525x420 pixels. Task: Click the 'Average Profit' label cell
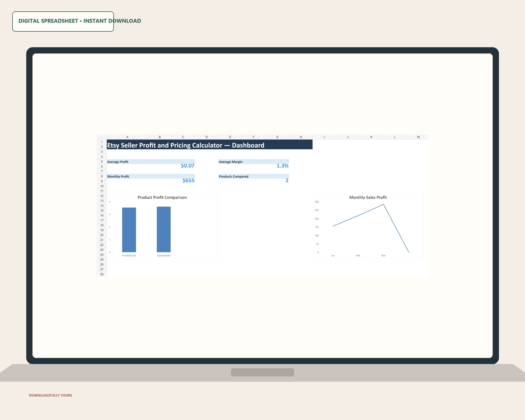151,162
